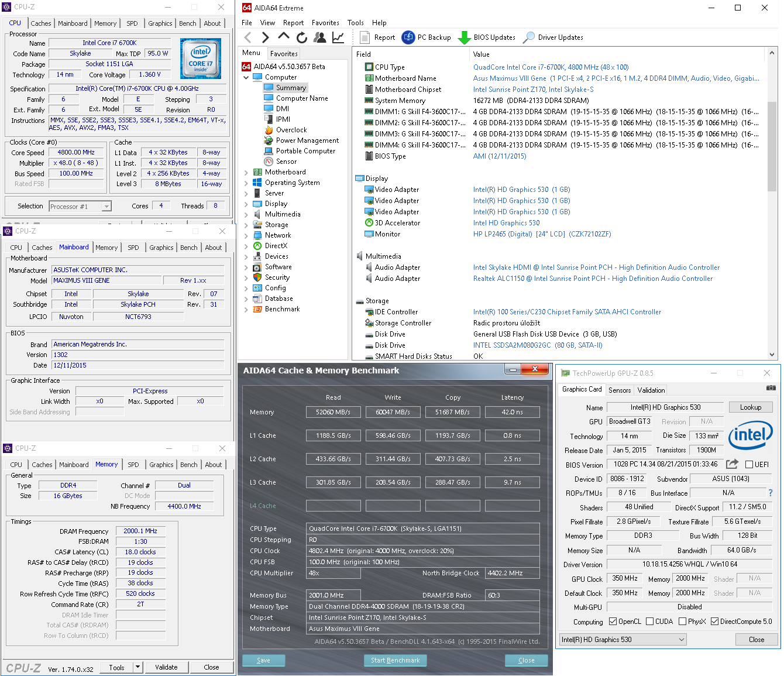This screenshot has width=784, height=676.
Task: Toggle DirectCompute 5.0 checkbox
Action: pos(714,622)
